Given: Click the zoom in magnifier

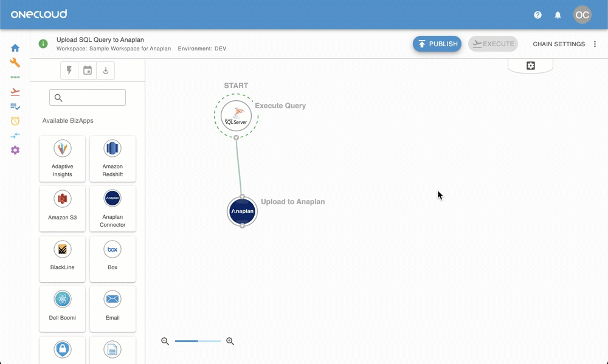Looking at the screenshot, I should tap(230, 341).
